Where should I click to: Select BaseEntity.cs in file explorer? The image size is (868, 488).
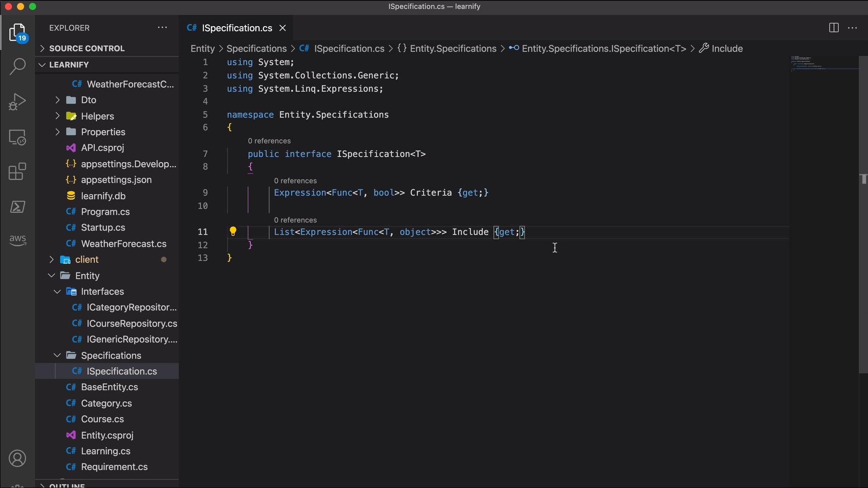[x=109, y=387]
